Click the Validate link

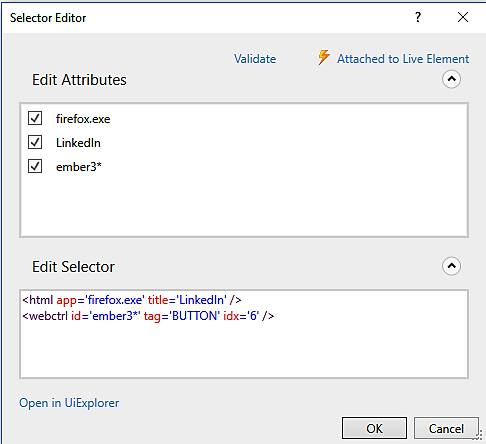pos(255,59)
